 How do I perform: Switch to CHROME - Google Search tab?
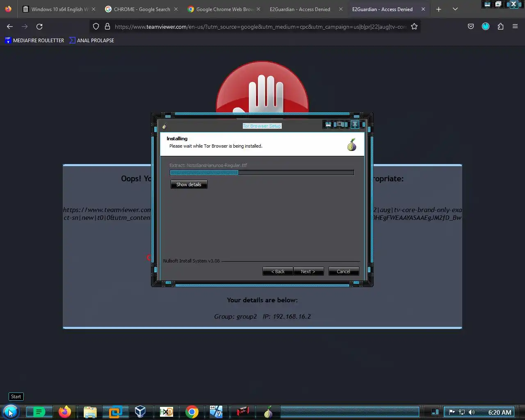[x=142, y=9]
